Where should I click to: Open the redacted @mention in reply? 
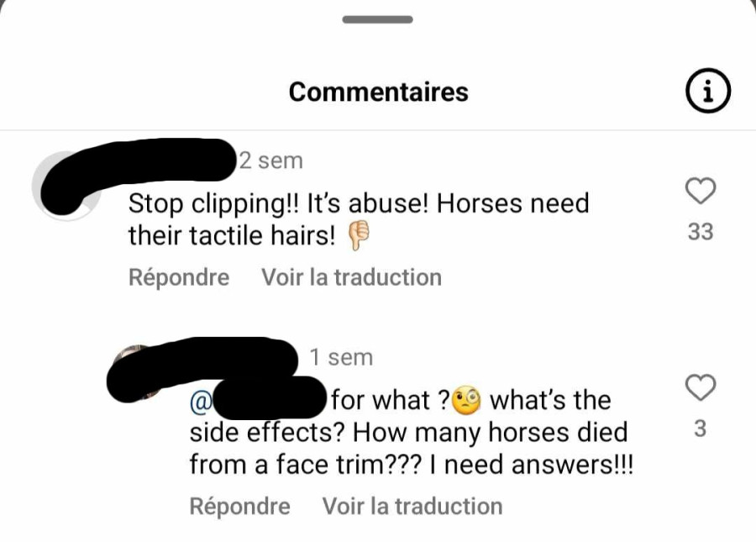(259, 400)
